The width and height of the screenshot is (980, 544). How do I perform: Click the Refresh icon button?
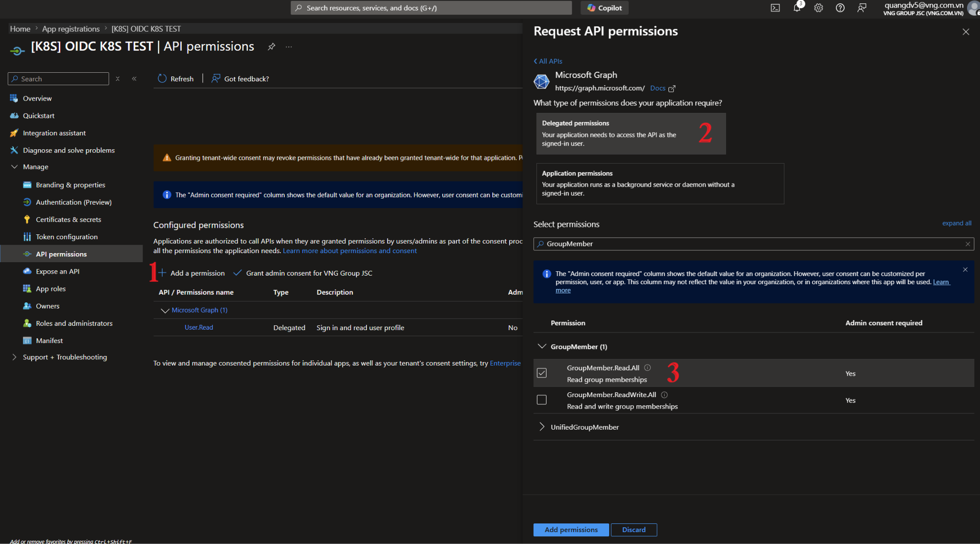point(162,78)
